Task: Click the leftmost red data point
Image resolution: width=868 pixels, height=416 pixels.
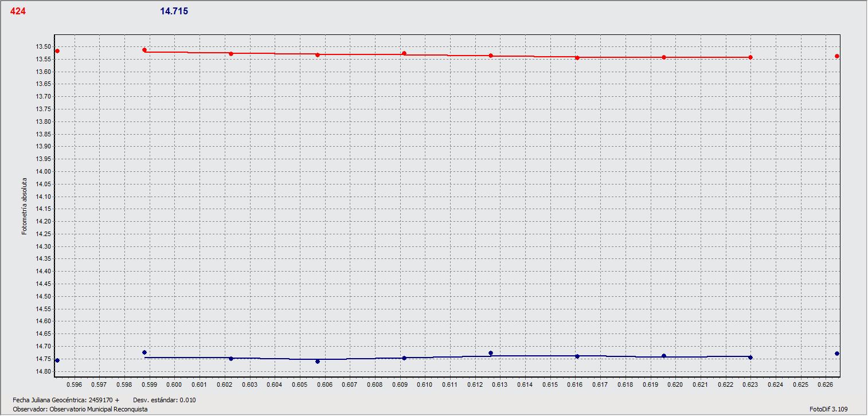Action: [x=57, y=52]
